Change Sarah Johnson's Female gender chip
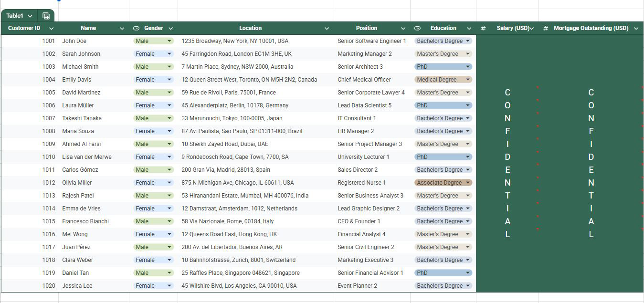The image size is (644, 303). click(x=153, y=54)
